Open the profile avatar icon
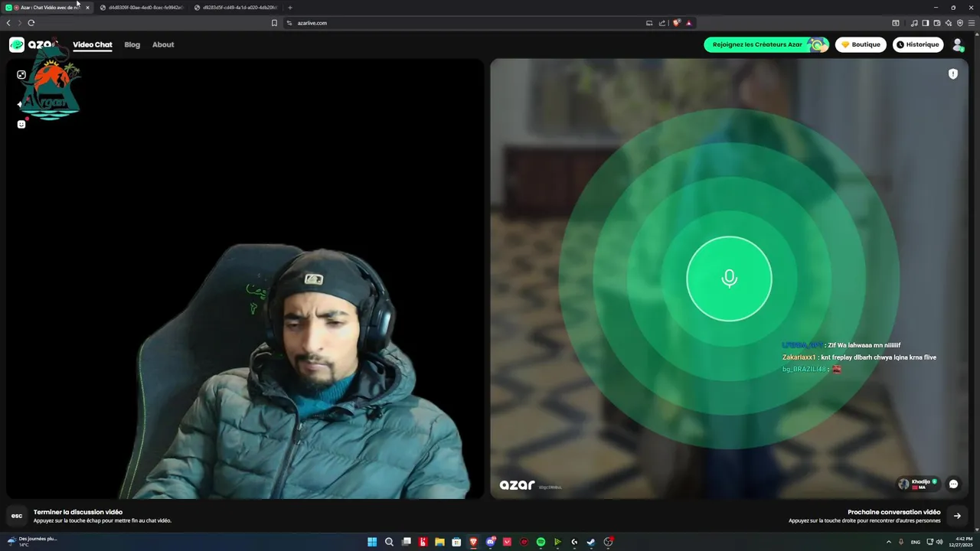This screenshot has width=980, height=551. click(958, 45)
